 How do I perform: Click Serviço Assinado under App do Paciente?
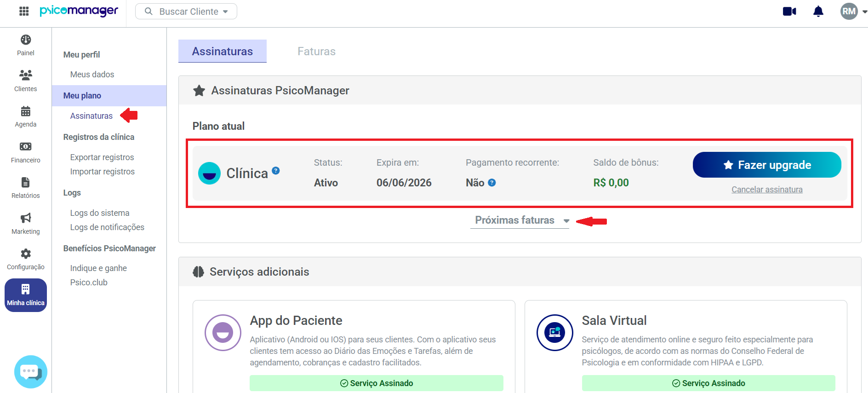377,383
